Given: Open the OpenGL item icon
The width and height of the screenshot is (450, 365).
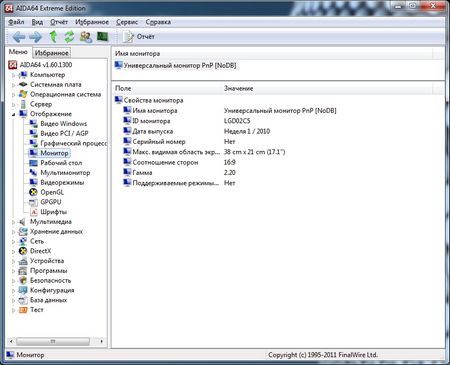Looking at the screenshot, I should [x=33, y=192].
